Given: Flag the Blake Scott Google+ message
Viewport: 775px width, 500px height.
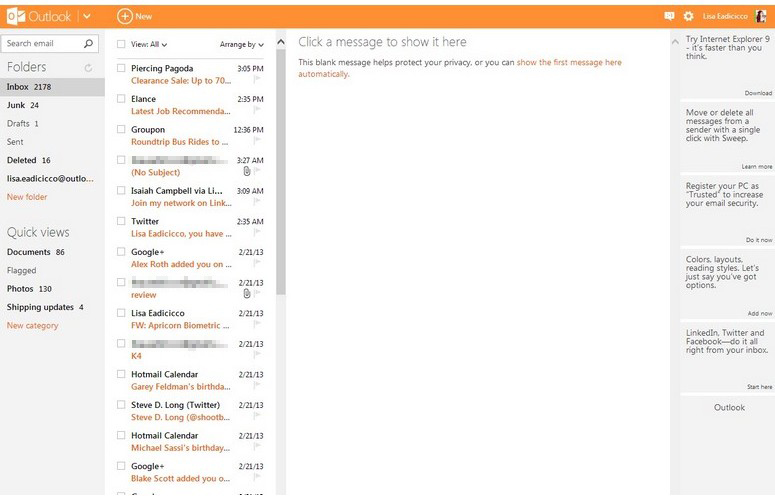Looking at the screenshot, I should [257, 478].
